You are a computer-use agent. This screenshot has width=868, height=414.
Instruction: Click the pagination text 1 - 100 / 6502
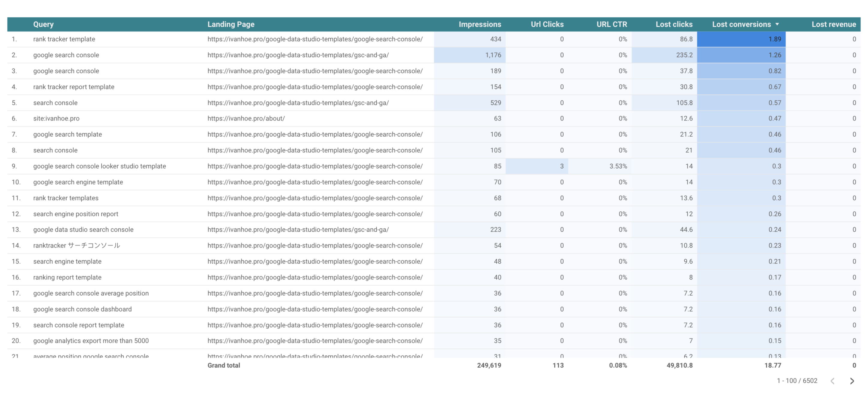click(797, 381)
